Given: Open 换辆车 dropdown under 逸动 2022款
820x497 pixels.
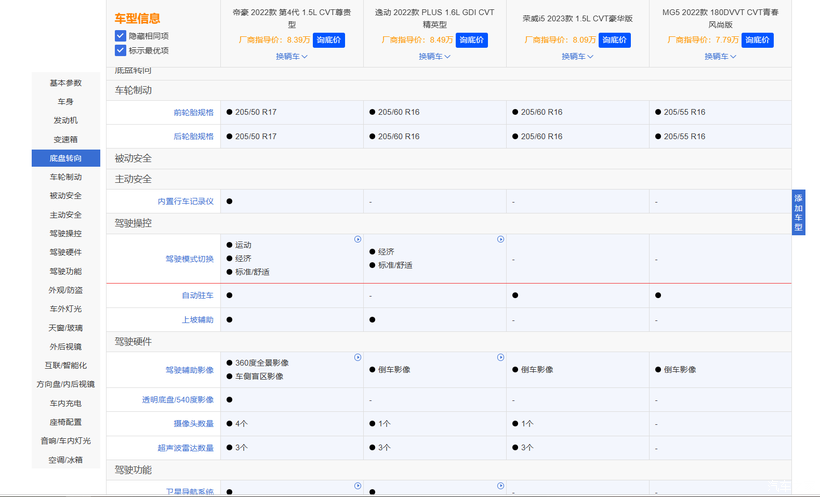Looking at the screenshot, I should 435,56.
